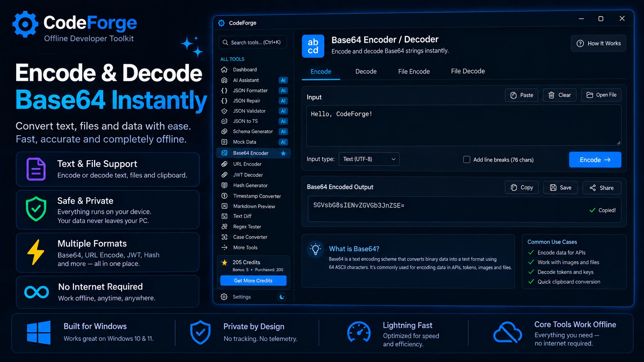The height and width of the screenshot is (362, 644).
Task: Enable Add line breaks checkbox
Action: click(466, 159)
